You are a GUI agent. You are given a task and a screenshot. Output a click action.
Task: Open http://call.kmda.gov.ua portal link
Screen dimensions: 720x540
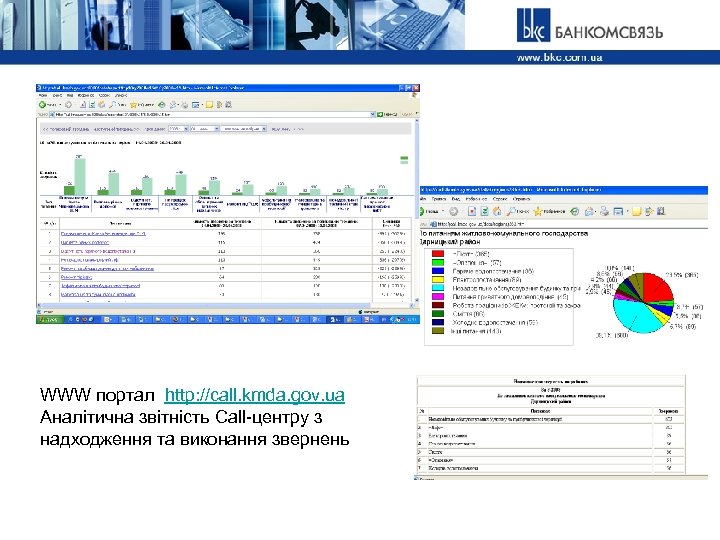coord(254,394)
